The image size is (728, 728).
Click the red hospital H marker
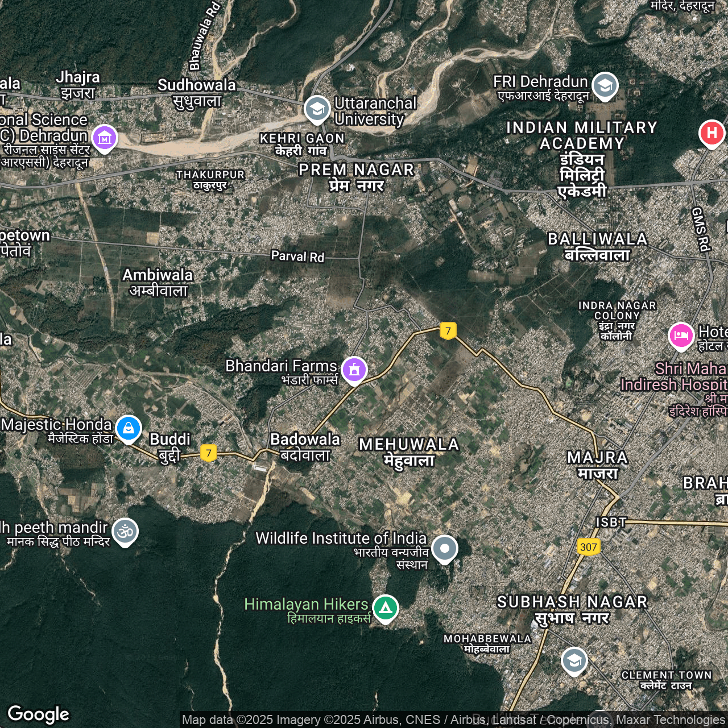(711, 133)
